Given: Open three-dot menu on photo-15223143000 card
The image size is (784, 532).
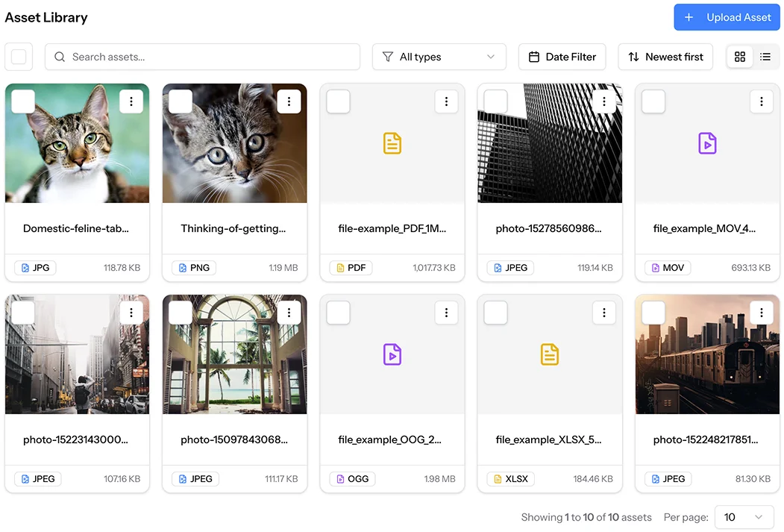Looking at the screenshot, I should pos(131,313).
